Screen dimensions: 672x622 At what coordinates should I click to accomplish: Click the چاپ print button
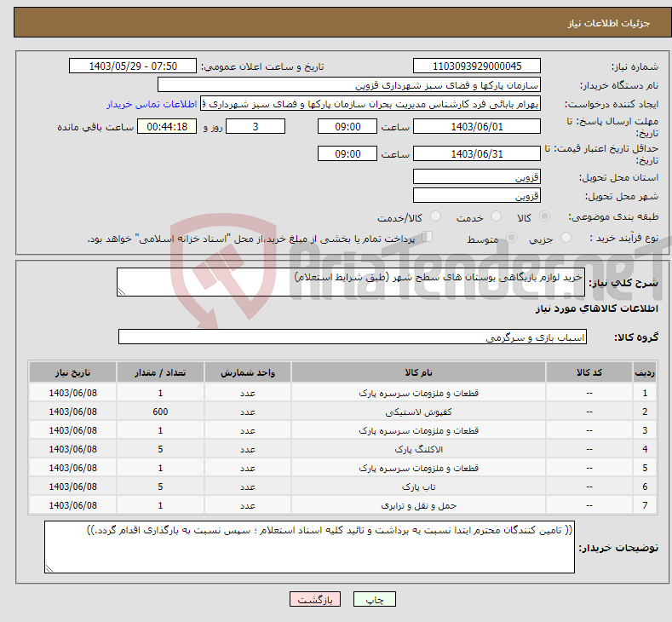coord(374,599)
